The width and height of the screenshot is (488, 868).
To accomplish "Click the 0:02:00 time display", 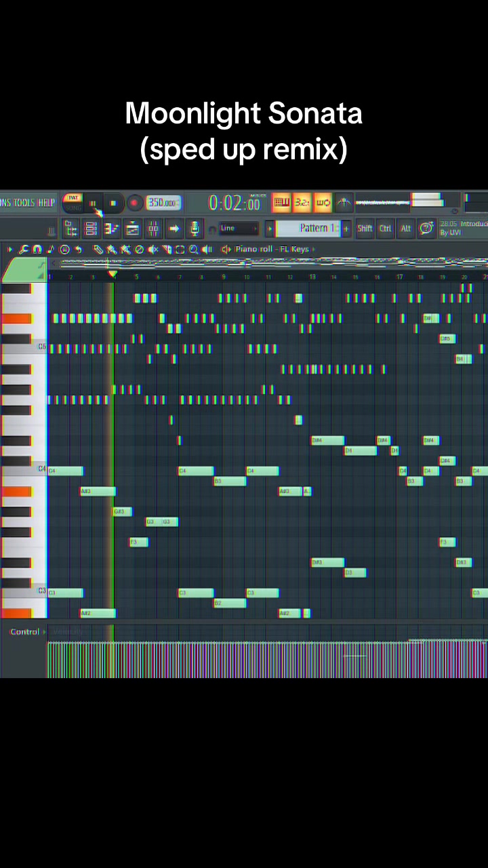I will tap(235, 203).
